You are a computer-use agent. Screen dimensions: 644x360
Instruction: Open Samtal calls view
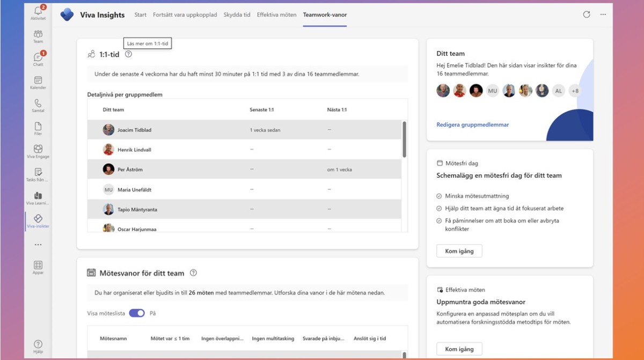tap(38, 106)
